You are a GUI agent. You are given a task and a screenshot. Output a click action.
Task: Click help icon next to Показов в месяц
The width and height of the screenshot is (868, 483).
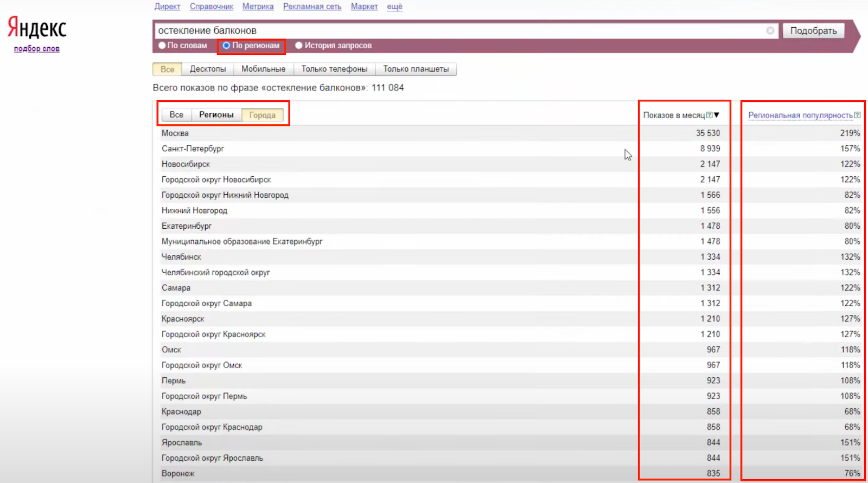pyautogui.click(x=709, y=115)
